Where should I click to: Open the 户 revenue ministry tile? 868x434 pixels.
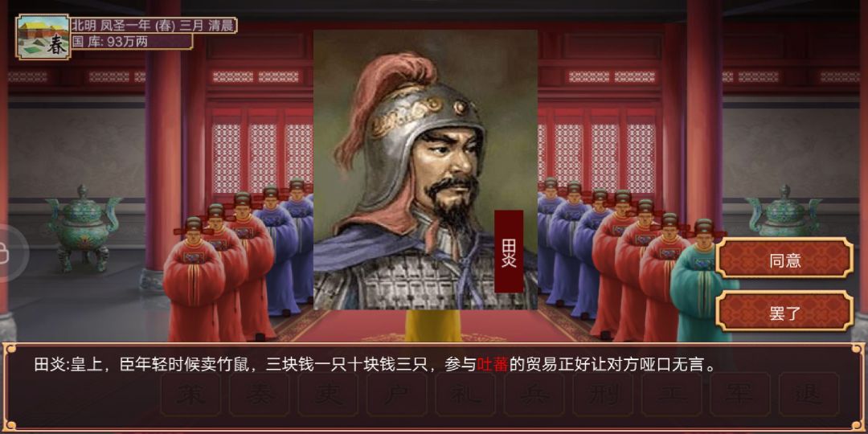click(x=397, y=394)
